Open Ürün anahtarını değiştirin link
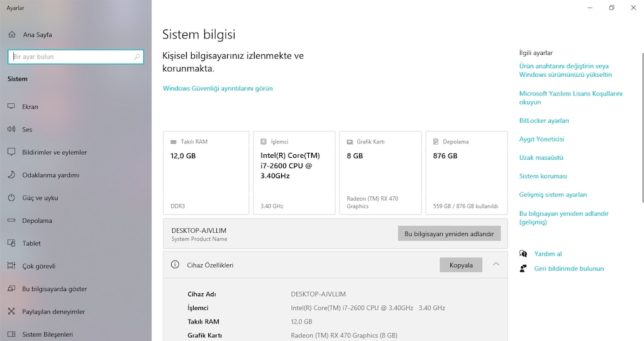The height and width of the screenshot is (341, 644). tap(565, 70)
